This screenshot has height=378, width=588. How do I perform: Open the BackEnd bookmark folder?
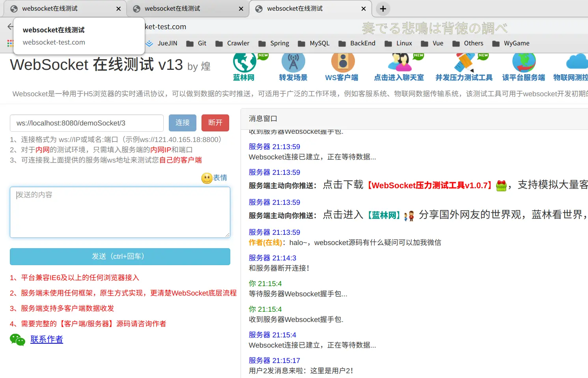(x=357, y=43)
